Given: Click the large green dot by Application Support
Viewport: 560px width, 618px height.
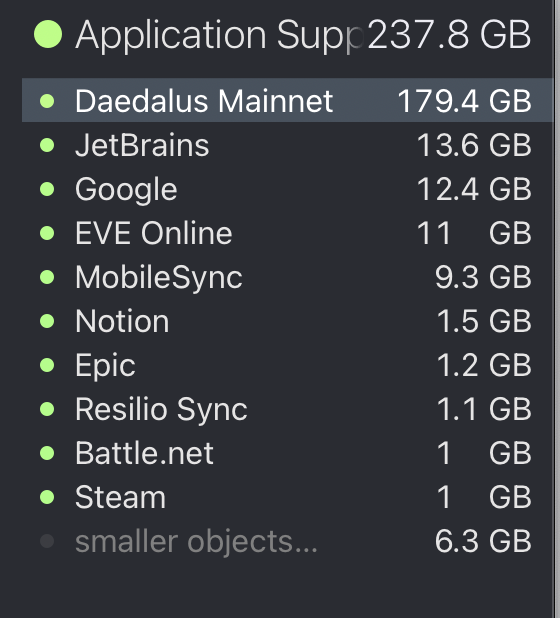Looking at the screenshot, I should (x=48, y=34).
